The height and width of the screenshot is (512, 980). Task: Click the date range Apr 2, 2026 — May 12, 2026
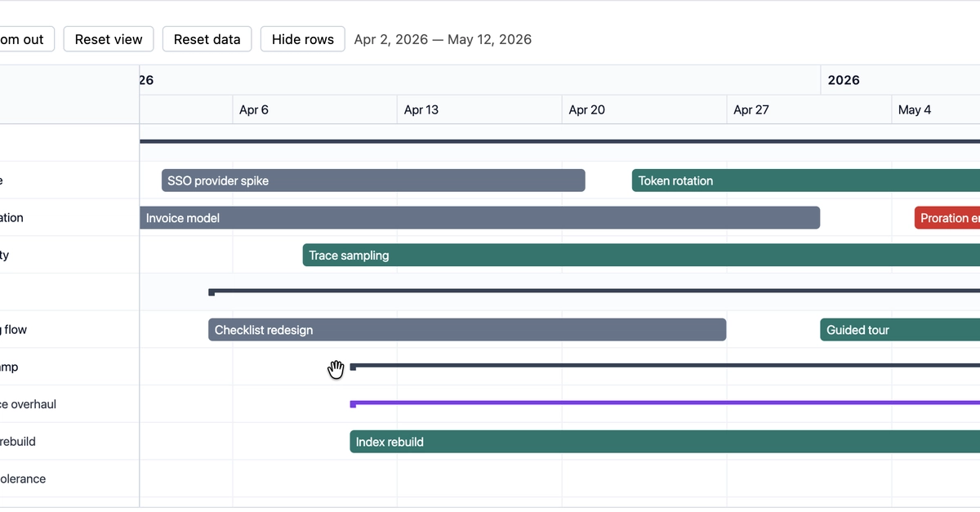(443, 39)
